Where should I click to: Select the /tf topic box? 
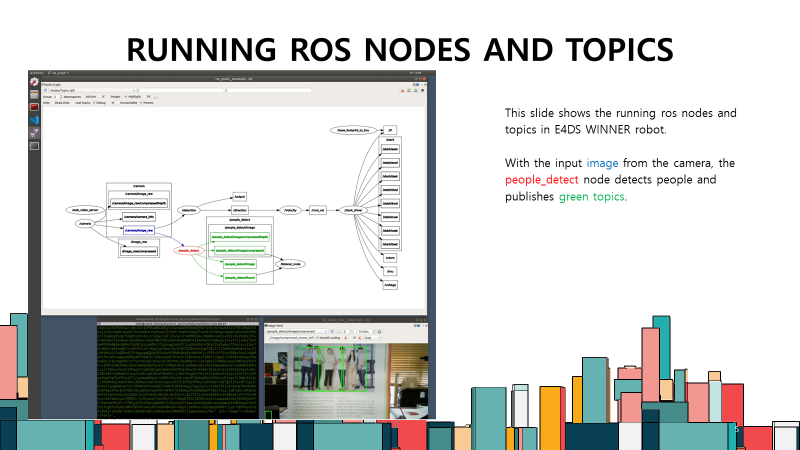pyautogui.click(x=390, y=131)
